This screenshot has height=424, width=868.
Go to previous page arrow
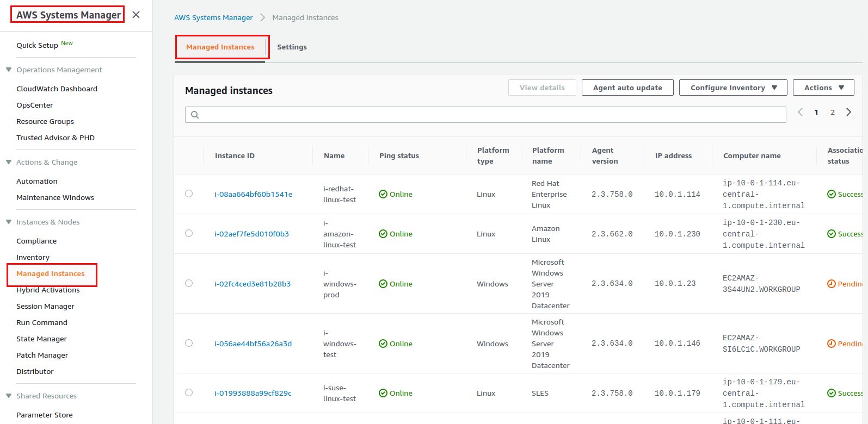pyautogui.click(x=800, y=112)
